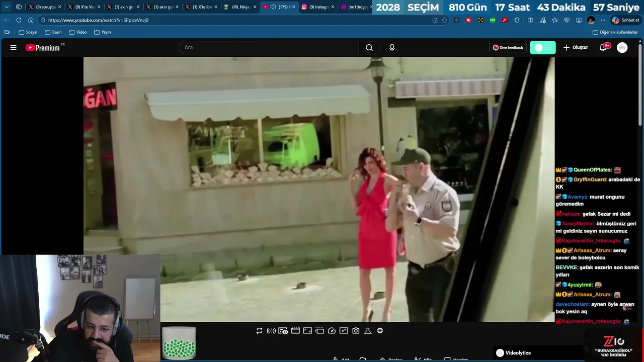Viewport: 644px width, 362px height.
Task: Reload the page in browser toolbar
Action: (19, 20)
